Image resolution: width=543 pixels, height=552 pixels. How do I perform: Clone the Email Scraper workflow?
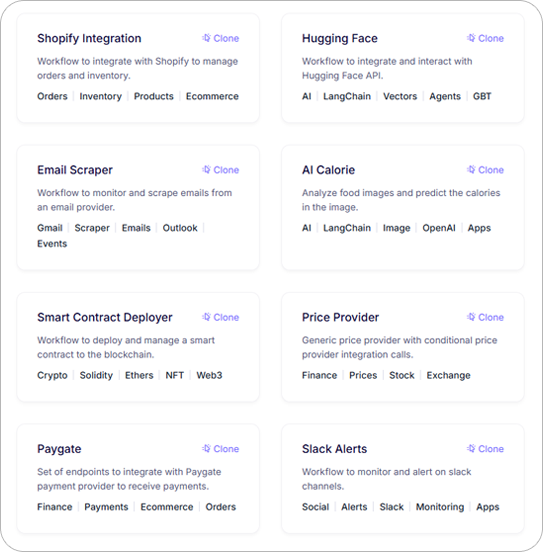click(x=221, y=170)
